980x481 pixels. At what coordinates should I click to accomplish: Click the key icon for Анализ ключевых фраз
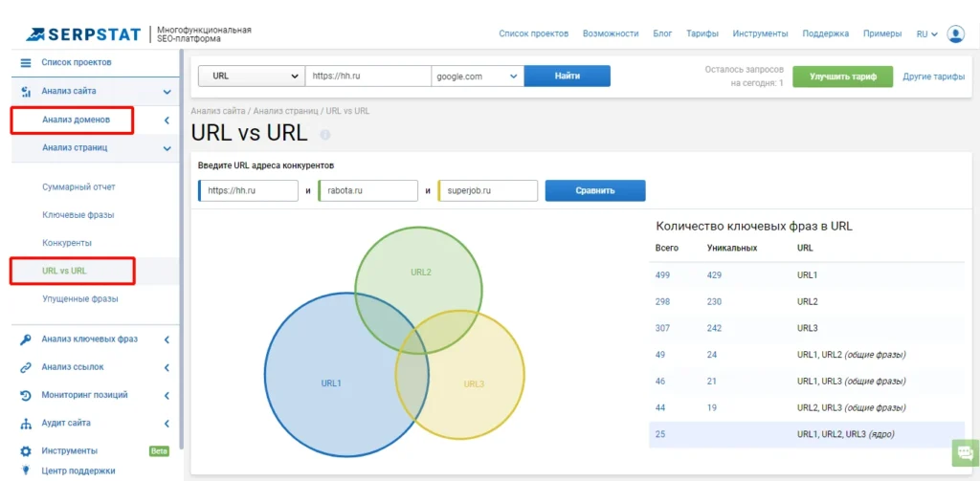[26, 339]
